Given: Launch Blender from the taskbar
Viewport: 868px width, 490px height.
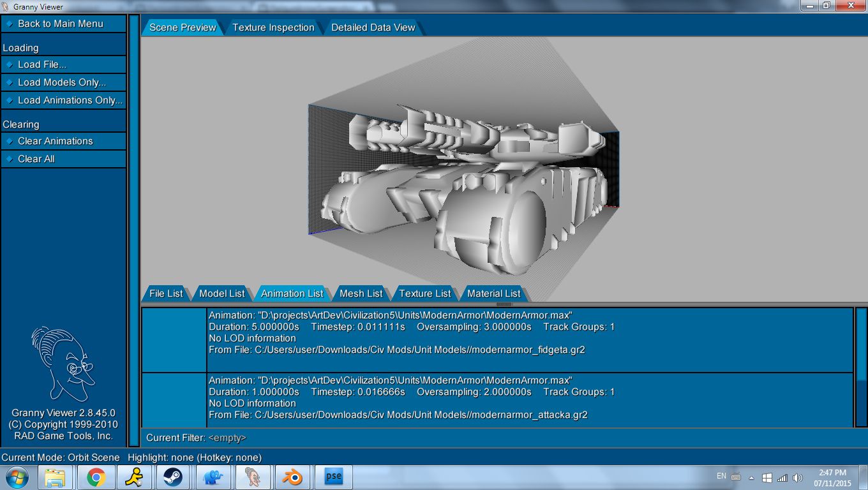Looking at the screenshot, I should tap(293, 477).
